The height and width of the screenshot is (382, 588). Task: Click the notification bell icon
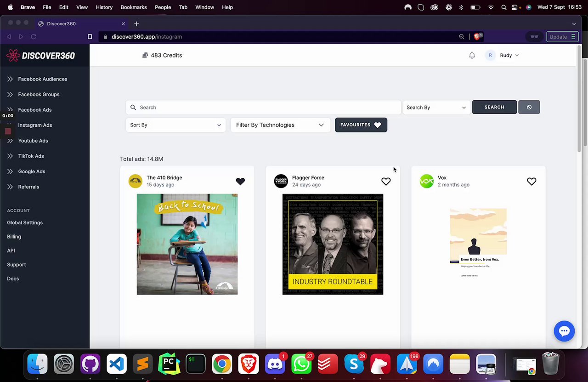click(472, 55)
